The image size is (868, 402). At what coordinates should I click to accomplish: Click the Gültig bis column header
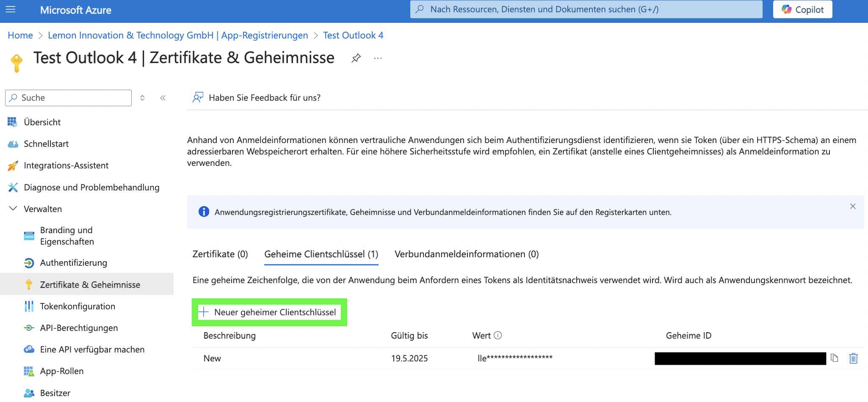pyautogui.click(x=409, y=336)
